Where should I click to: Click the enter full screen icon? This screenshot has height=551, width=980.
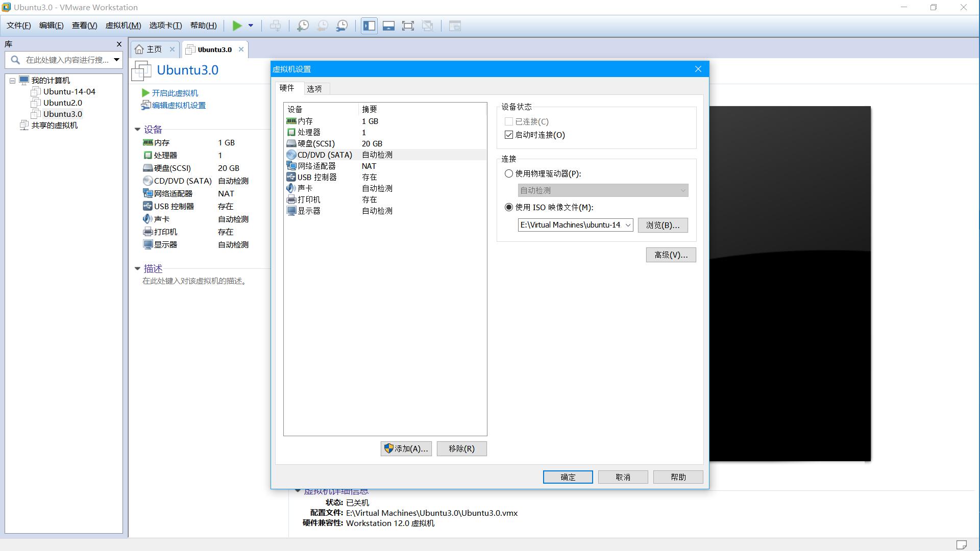point(408,25)
